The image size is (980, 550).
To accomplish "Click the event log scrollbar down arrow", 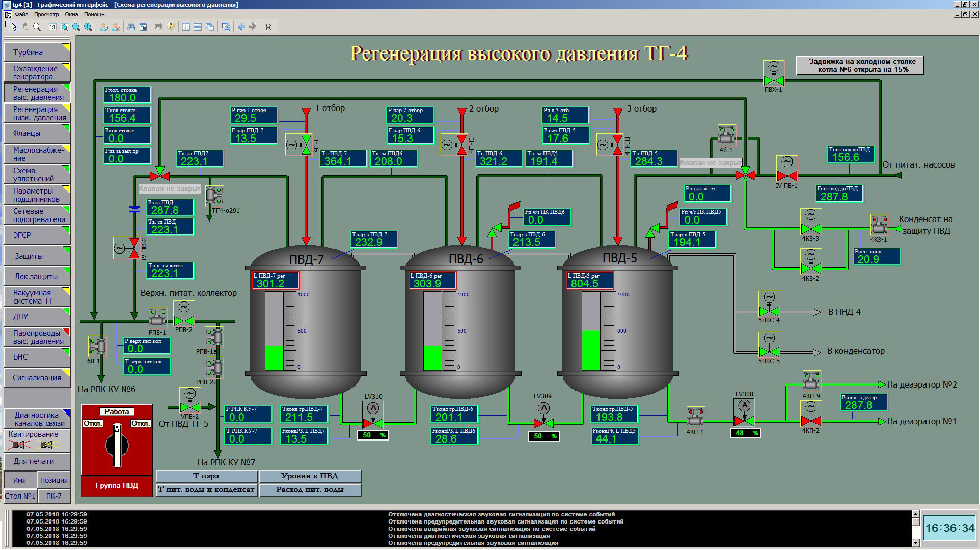I will 915,543.
